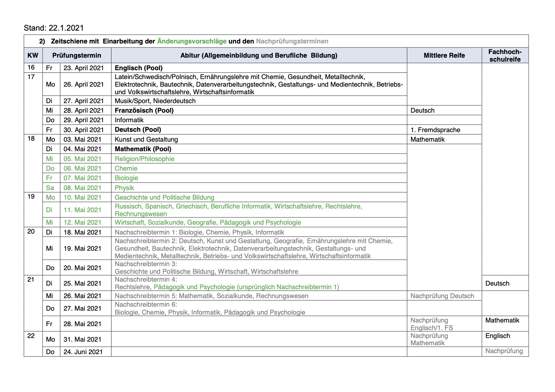This screenshot has width=555, height=392.
Task: Click the green word "Änderungsvorschläge" in the title
Action: [x=192, y=41]
